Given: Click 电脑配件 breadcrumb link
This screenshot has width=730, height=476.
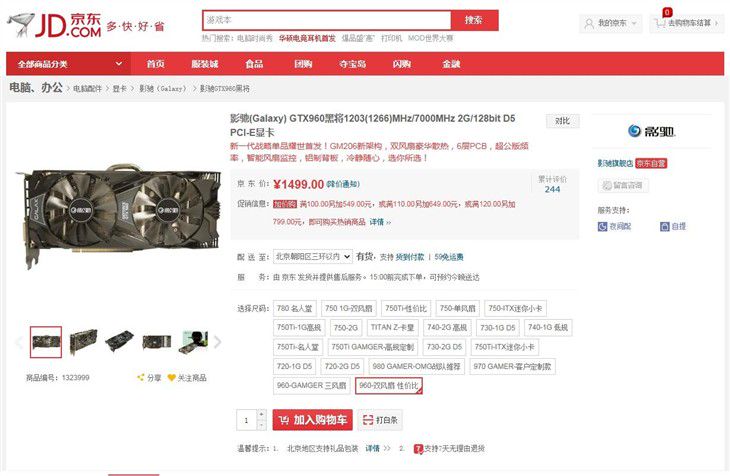Looking at the screenshot, I should coord(87,88).
